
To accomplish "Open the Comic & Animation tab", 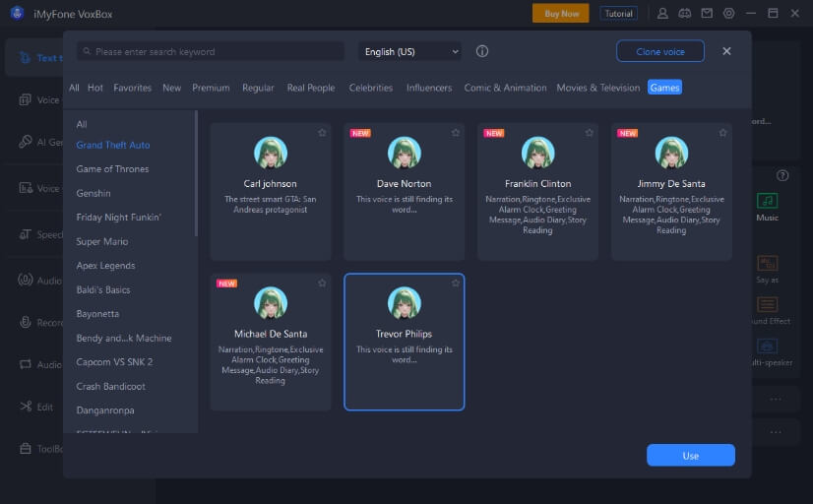I will [505, 88].
